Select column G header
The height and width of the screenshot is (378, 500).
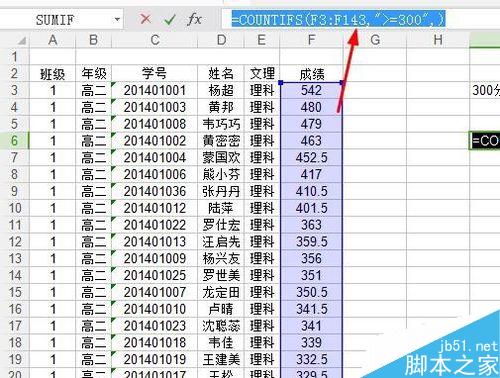tap(375, 40)
